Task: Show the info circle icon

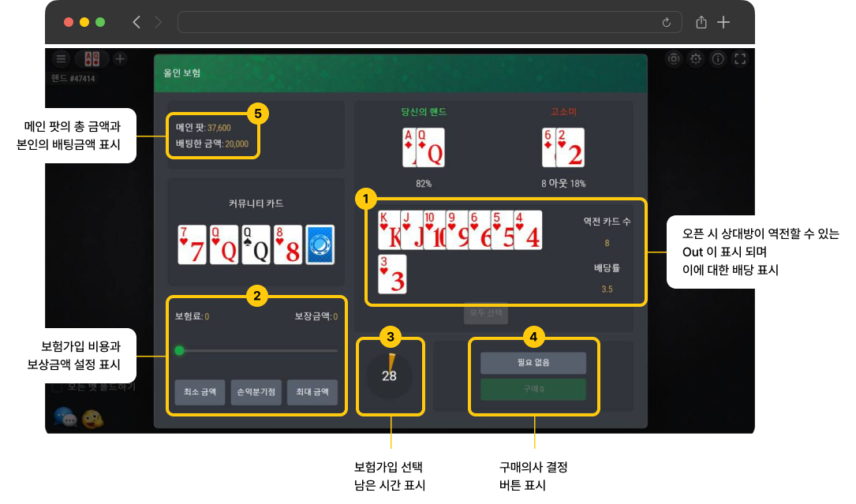Action: tap(718, 59)
